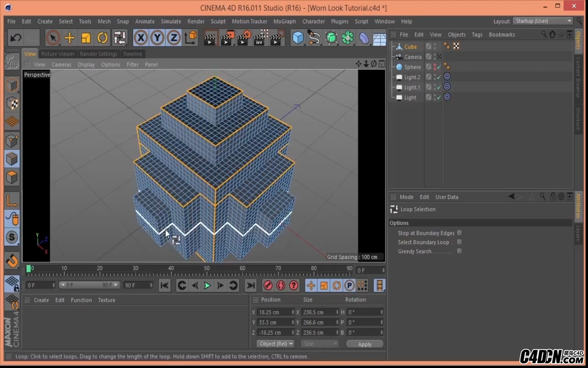Open the Object (Rel) coordinate dropdown
This screenshot has width=588, height=368.
coord(276,344)
